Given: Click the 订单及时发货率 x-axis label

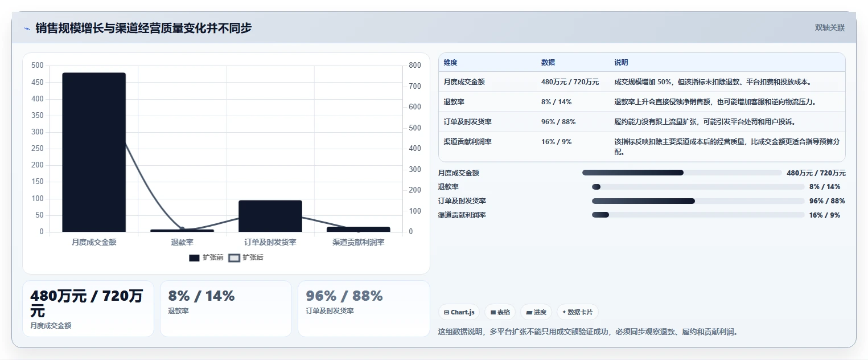Looking at the screenshot, I should 270,242.
